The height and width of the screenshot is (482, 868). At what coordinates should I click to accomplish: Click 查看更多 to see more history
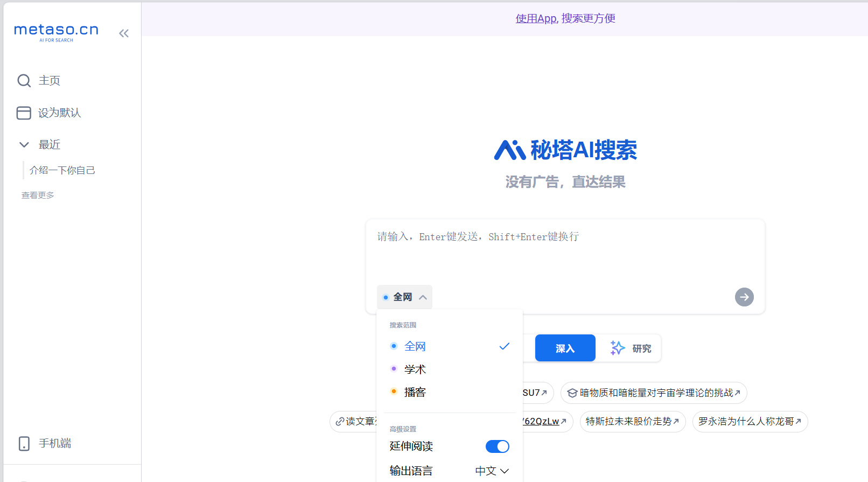tap(38, 195)
